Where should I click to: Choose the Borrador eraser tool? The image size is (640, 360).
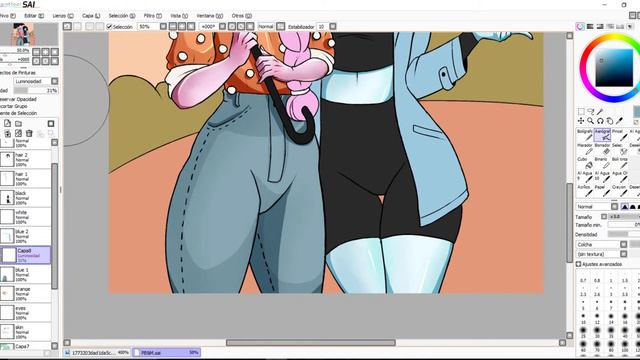602,149
